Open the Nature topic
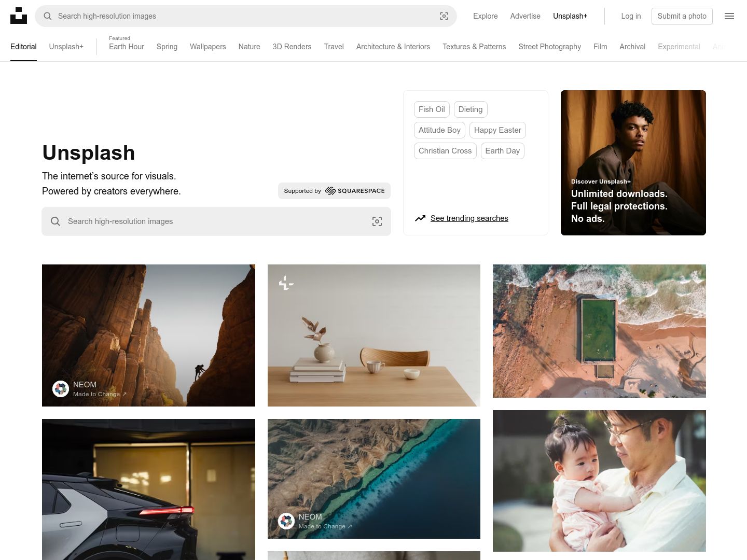 coord(250,47)
